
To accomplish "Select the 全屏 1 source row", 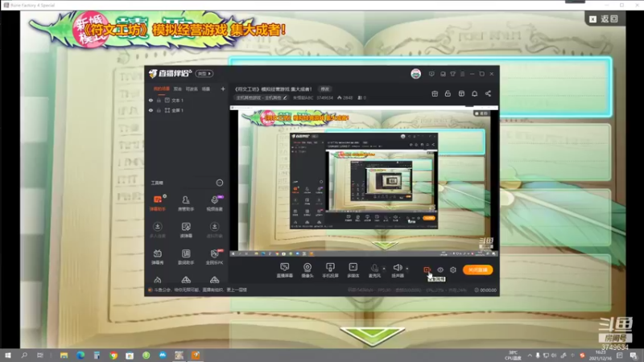I will pyautogui.click(x=188, y=110).
